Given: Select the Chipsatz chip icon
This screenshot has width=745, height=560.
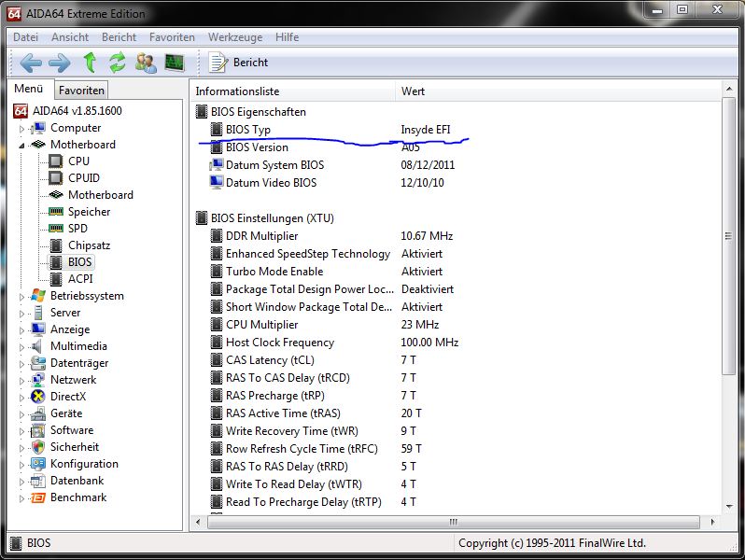Looking at the screenshot, I should coord(56,245).
